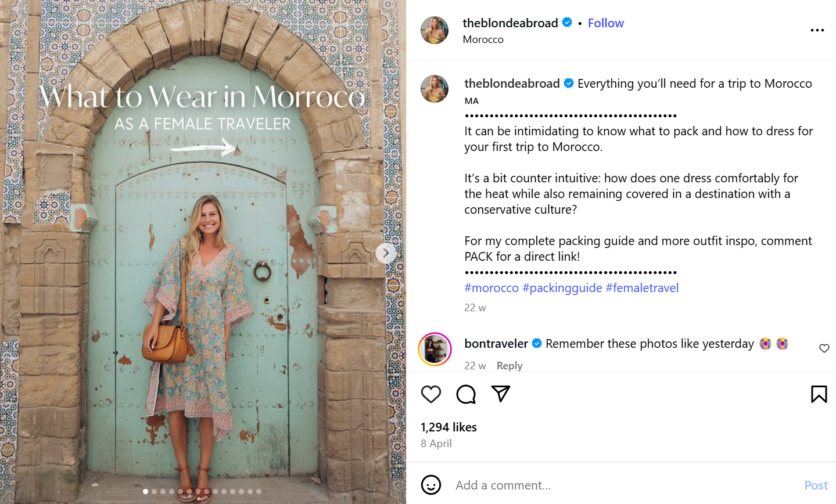Open theblondeabroad avatar in post header
The height and width of the screenshot is (504, 836).
435,30
